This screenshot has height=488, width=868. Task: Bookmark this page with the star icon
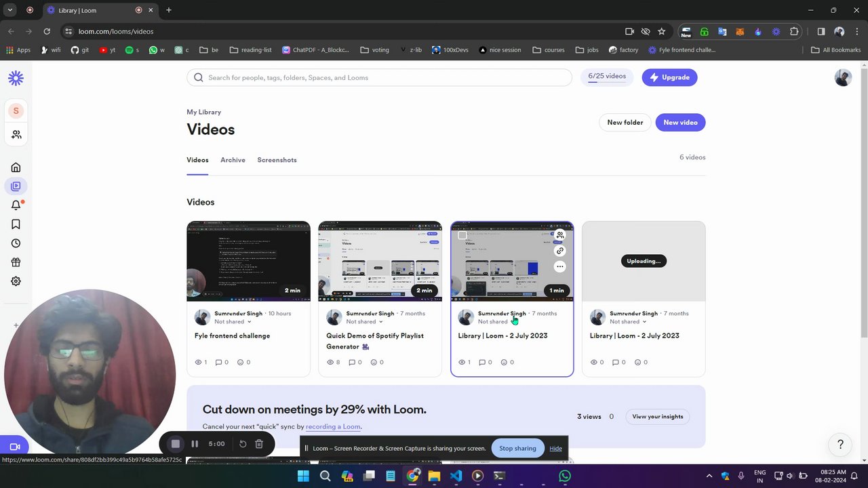point(661,31)
